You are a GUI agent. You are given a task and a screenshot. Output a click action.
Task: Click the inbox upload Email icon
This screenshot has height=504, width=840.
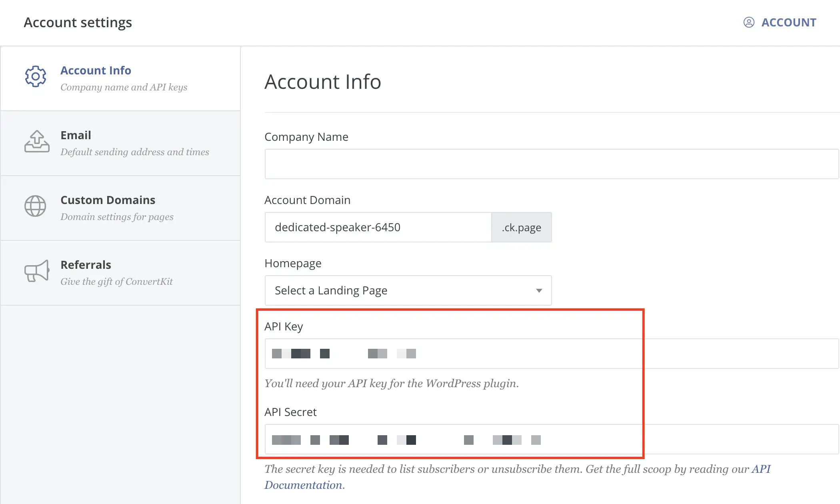click(x=37, y=141)
